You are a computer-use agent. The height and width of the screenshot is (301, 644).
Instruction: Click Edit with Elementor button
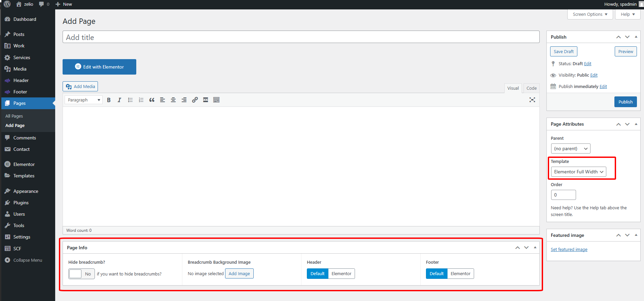point(99,67)
